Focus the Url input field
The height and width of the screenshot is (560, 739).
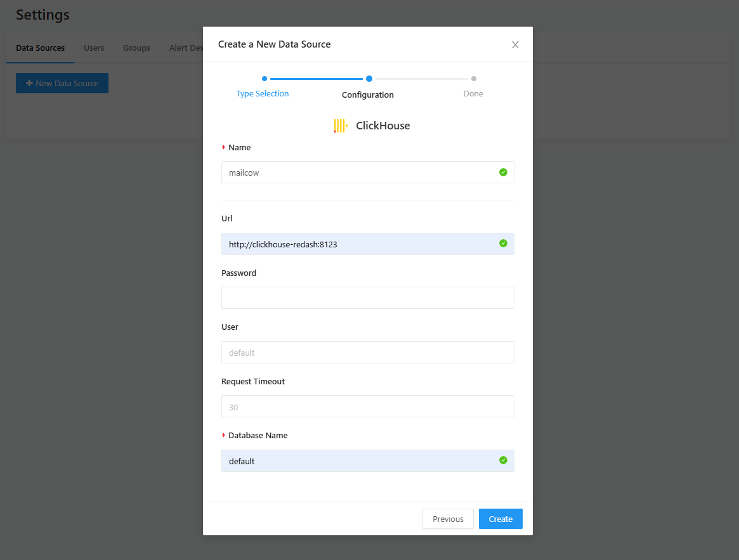pyautogui.click(x=368, y=244)
